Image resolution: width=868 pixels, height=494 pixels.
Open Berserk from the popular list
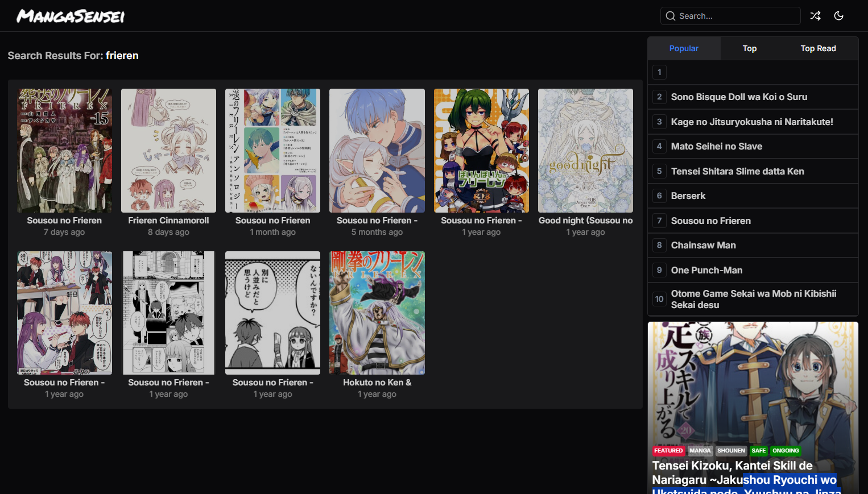pyautogui.click(x=688, y=196)
